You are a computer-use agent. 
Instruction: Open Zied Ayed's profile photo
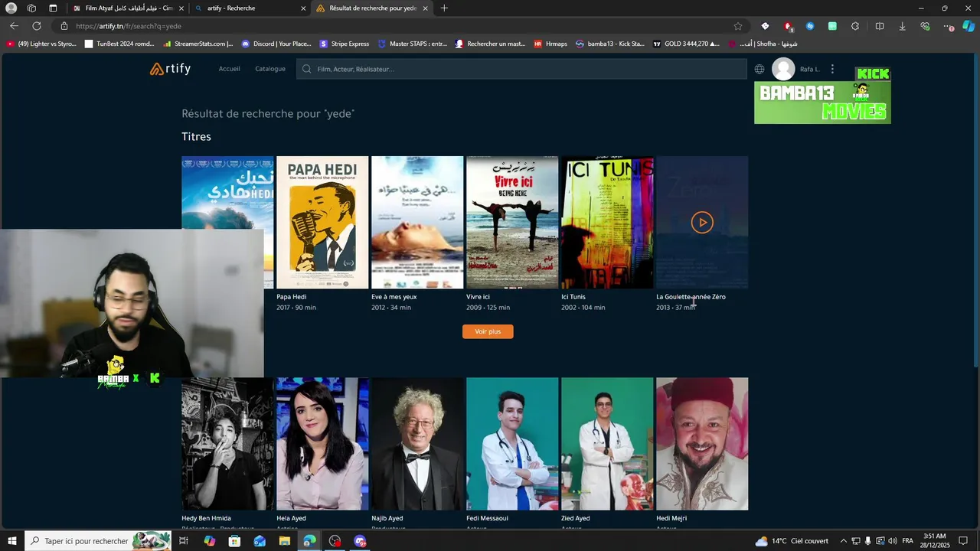point(607,444)
